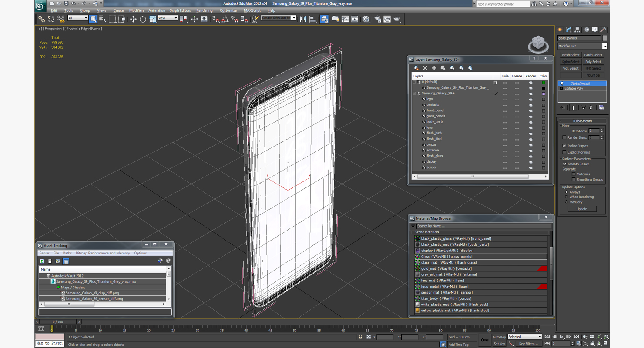The image size is (644, 348).
Task: Click Add Selected Objects plus icon
Action: pos(434,68)
